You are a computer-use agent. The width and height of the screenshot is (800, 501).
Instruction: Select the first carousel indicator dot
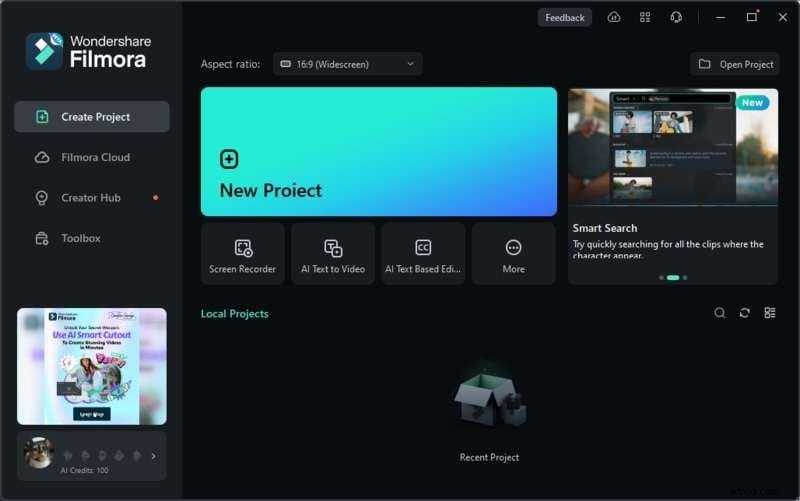pyautogui.click(x=661, y=277)
